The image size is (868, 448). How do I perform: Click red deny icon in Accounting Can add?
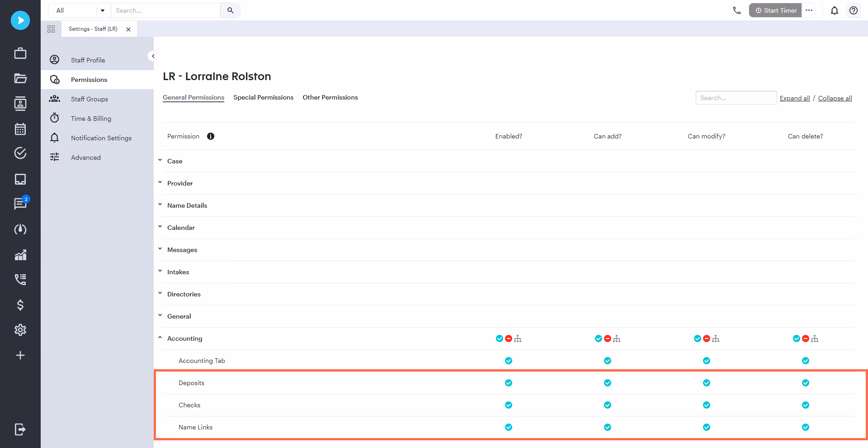pyautogui.click(x=608, y=338)
